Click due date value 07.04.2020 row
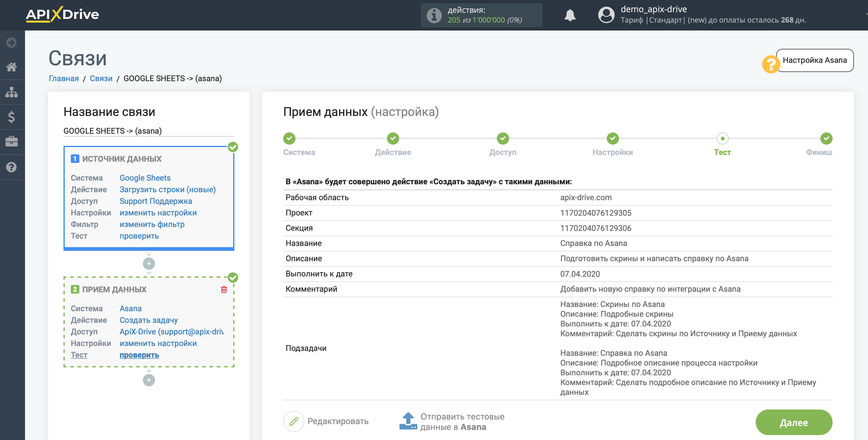The height and width of the screenshot is (440, 868). coord(557,274)
